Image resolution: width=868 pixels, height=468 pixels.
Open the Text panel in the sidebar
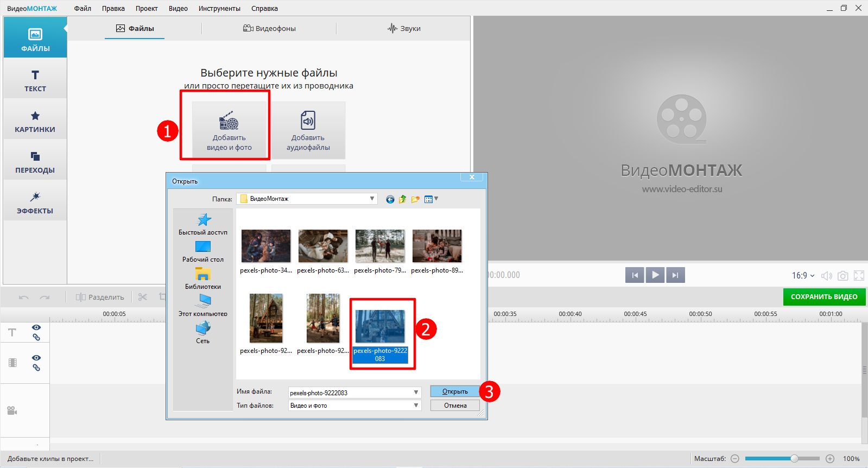point(35,80)
